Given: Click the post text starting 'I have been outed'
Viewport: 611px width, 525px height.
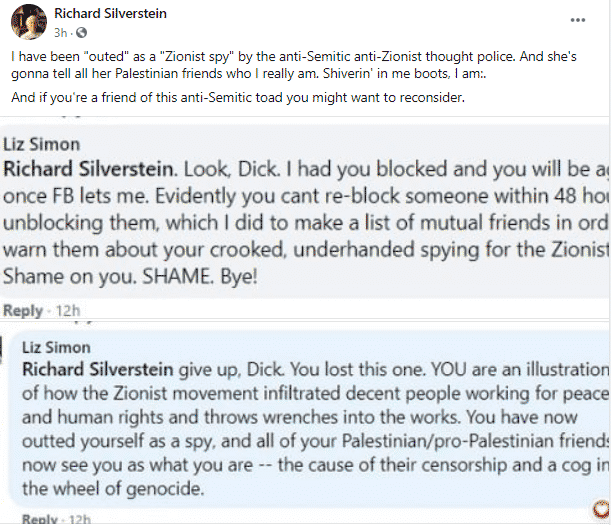Looking at the screenshot, I should [x=294, y=65].
